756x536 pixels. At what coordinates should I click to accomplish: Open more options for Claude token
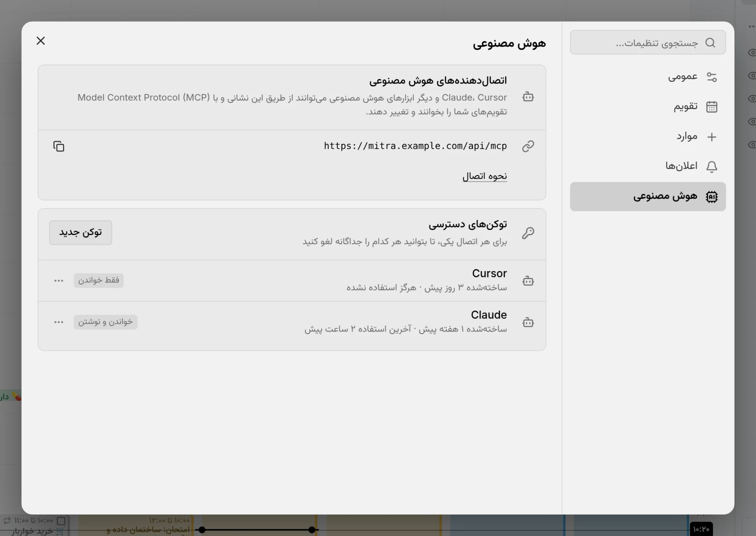[59, 322]
